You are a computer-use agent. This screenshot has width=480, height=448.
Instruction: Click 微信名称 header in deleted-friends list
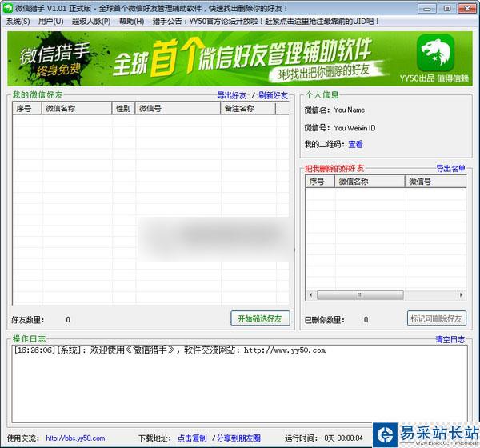370,182
